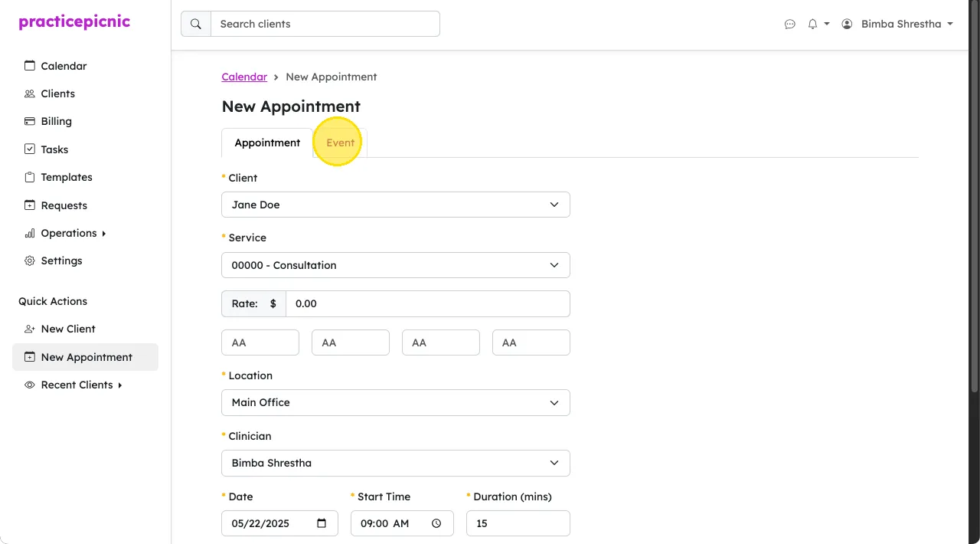Viewport: 980px width, 544px height.
Task: Click the Templates clipboard icon
Action: point(30,177)
